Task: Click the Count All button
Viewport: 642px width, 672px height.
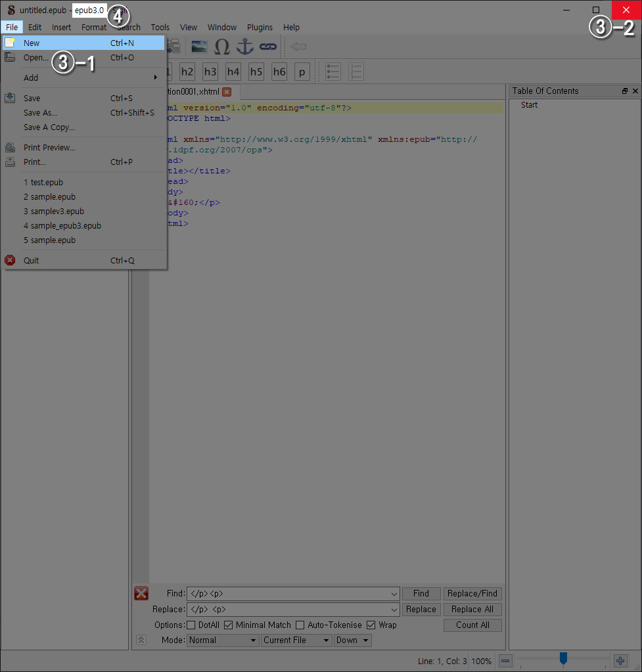Action: 472,625
